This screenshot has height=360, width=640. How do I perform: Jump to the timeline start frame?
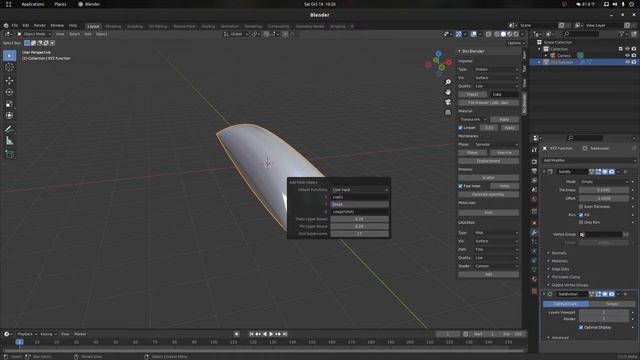pos(251,334)
